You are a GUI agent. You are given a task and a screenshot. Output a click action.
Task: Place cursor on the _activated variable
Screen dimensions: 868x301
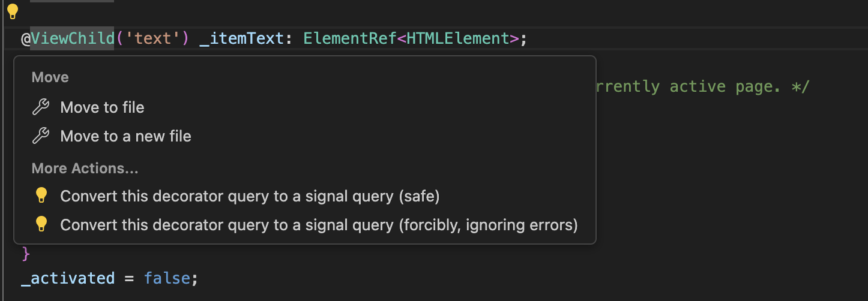(67, 278)
